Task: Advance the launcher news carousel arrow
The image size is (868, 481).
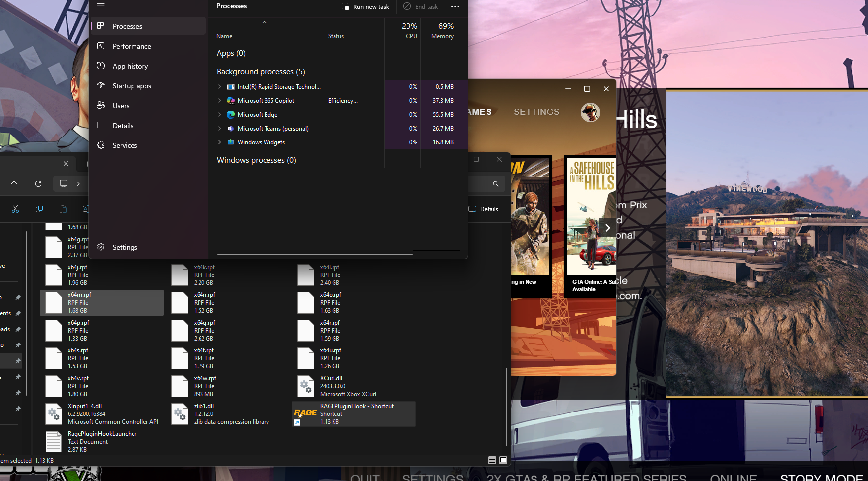Action: (607, 228)
